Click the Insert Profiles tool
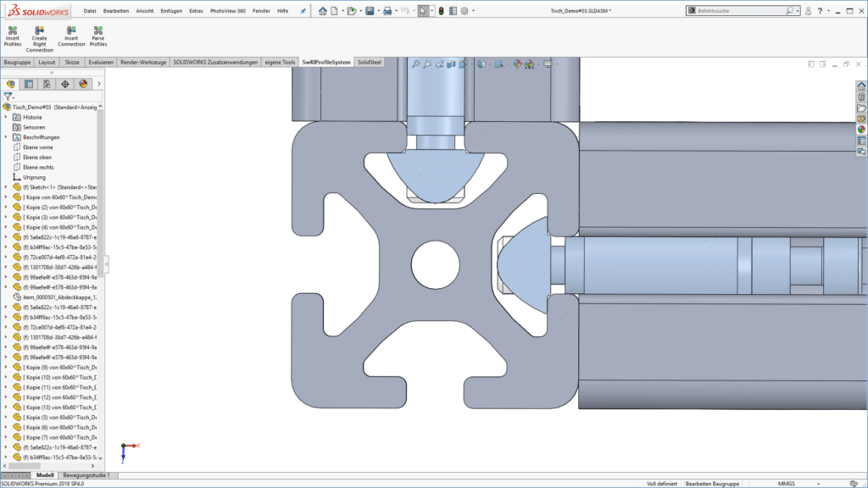 [x=13, y=36]
